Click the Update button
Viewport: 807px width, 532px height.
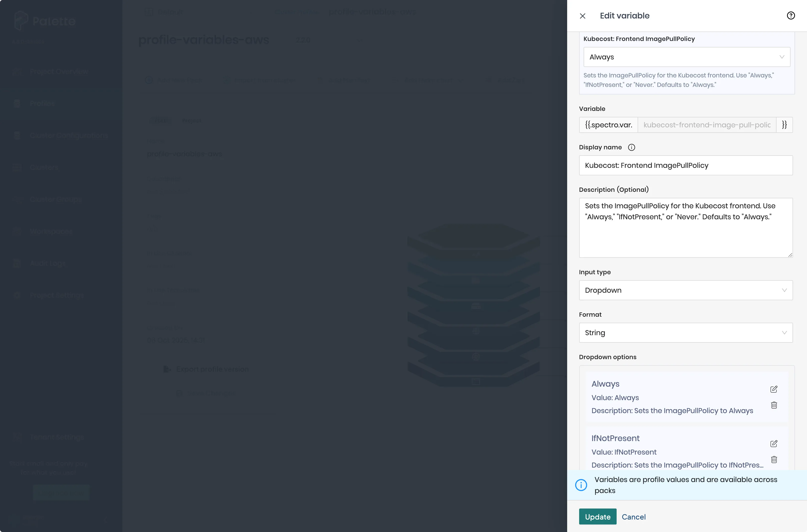pyautogui.click(x=597, y=517)
